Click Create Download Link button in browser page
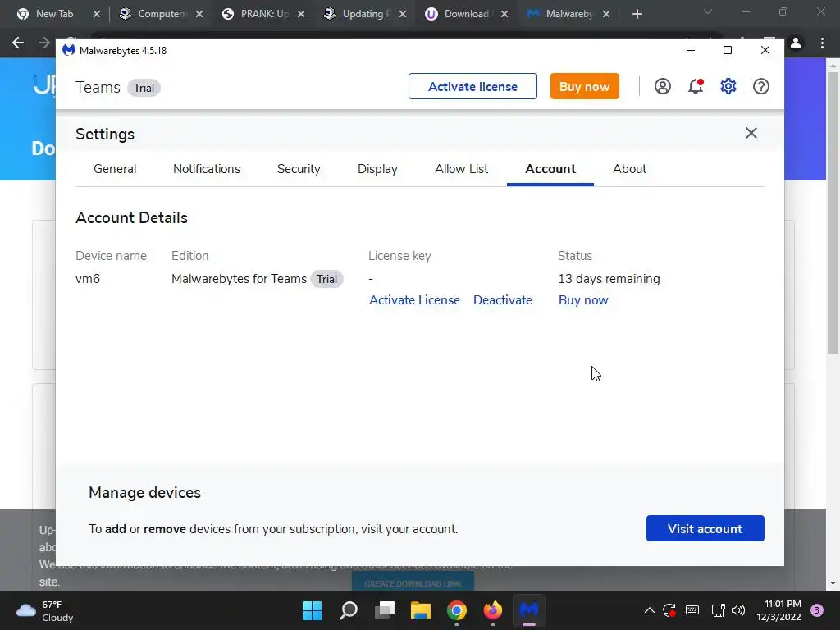The height and width of the screenshot is (630, 840). point(413,583)
